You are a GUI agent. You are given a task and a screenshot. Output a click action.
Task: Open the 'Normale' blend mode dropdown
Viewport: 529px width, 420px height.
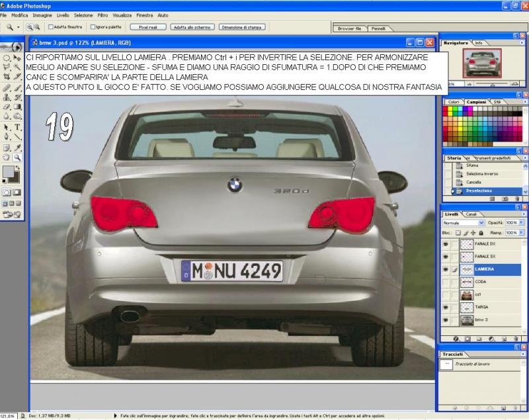pos(464,223)
